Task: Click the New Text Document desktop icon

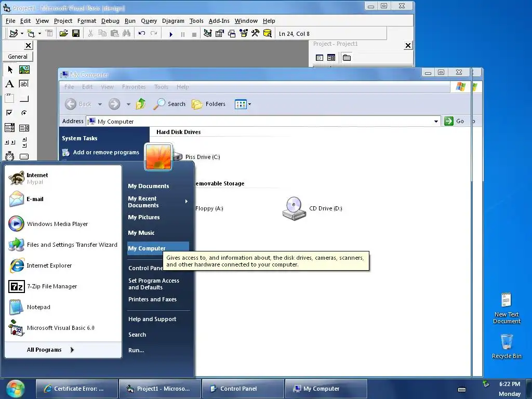Action: coord(507,308)
